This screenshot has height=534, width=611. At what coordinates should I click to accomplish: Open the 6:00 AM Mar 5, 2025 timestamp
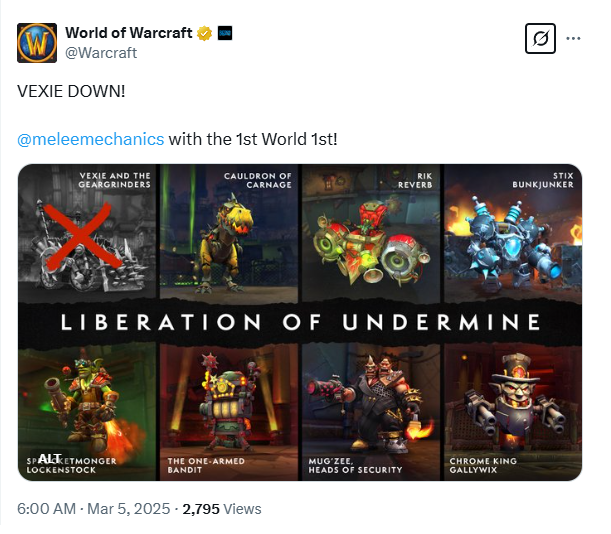pos(94,509)
